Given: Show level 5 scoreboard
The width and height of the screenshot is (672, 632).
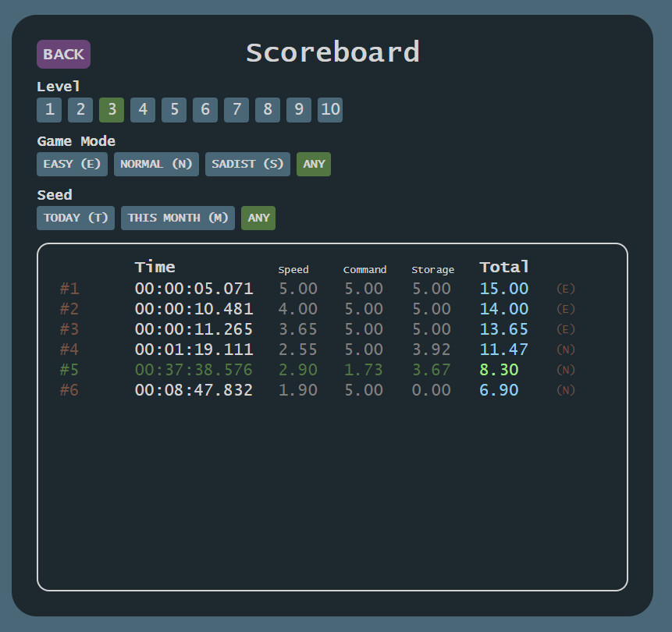Looking at the screenshot, I should click(x=174, y=109).
